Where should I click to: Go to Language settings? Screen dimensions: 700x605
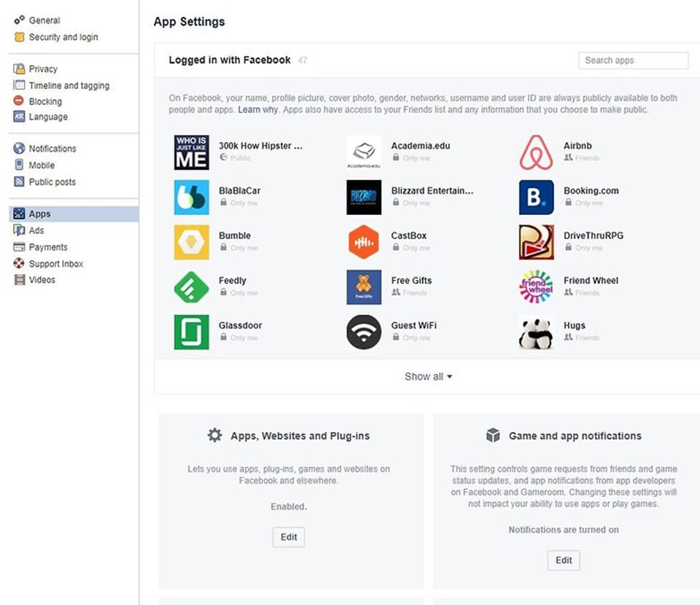tap(48, 117)
